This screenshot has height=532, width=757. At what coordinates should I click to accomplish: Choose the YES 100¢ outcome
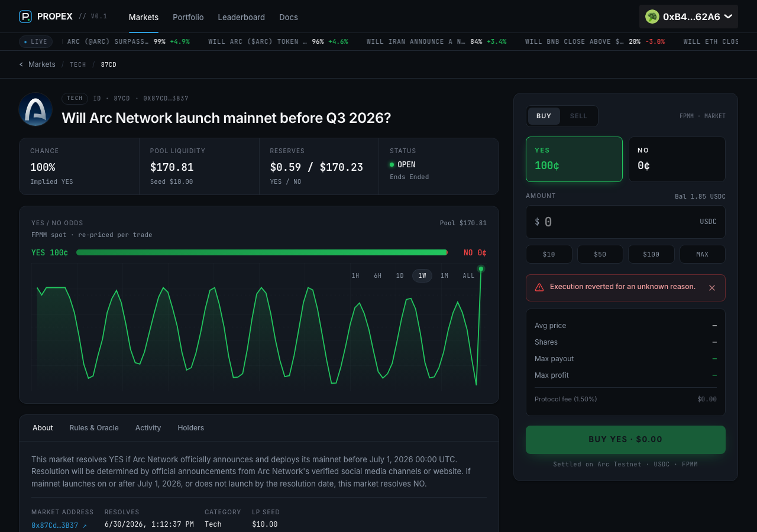point(574,159)
